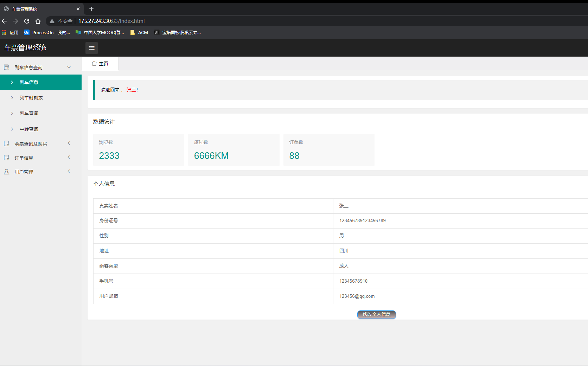Collapse the 列车信息查询 chevron
Screen dimensions: 588x366
69,67
